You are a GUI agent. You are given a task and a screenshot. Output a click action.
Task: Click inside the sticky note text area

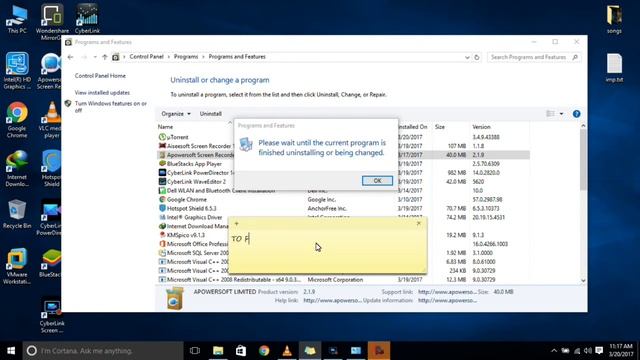pos(328,251)
